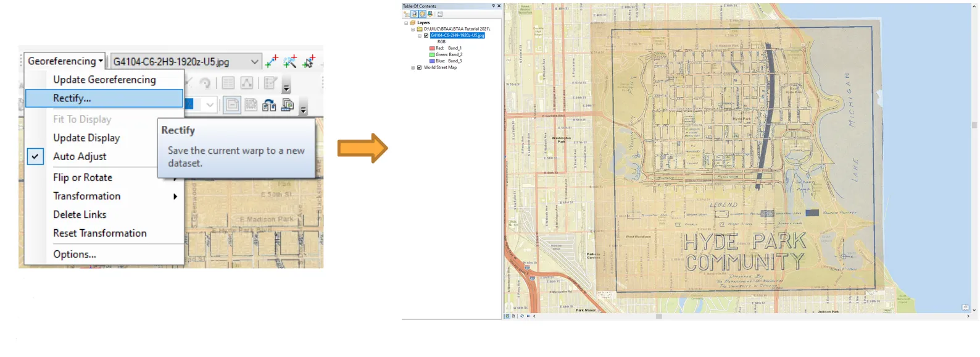Switch Table of Contents to List By Visibility

(x=423, y=14)
